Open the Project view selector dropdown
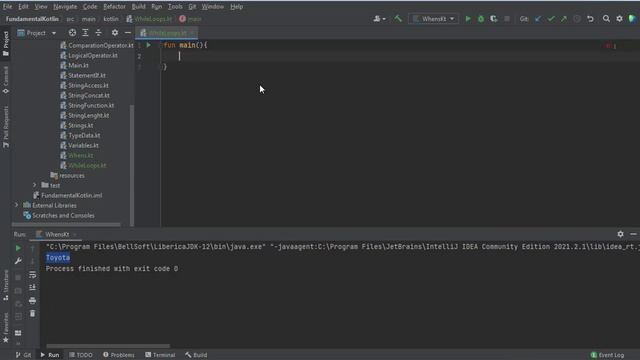Viewport: 640px width, 360px height. point(37,33)
